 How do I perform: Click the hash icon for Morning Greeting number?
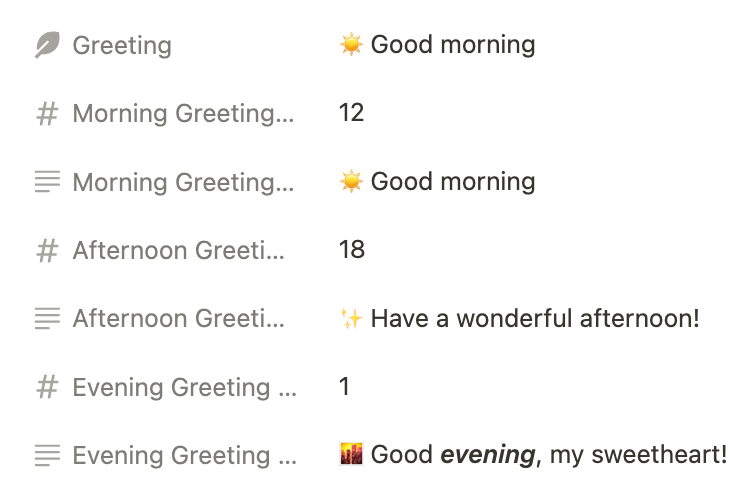(x=47, y=114)
